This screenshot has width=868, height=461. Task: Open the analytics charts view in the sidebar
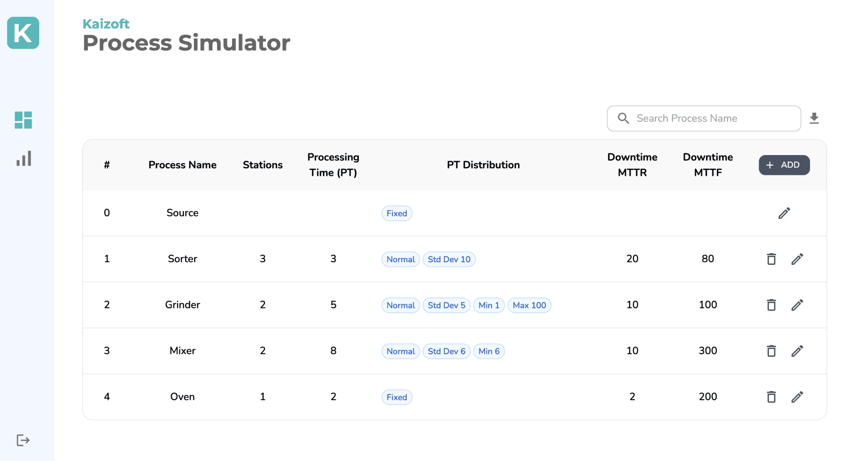23,158
